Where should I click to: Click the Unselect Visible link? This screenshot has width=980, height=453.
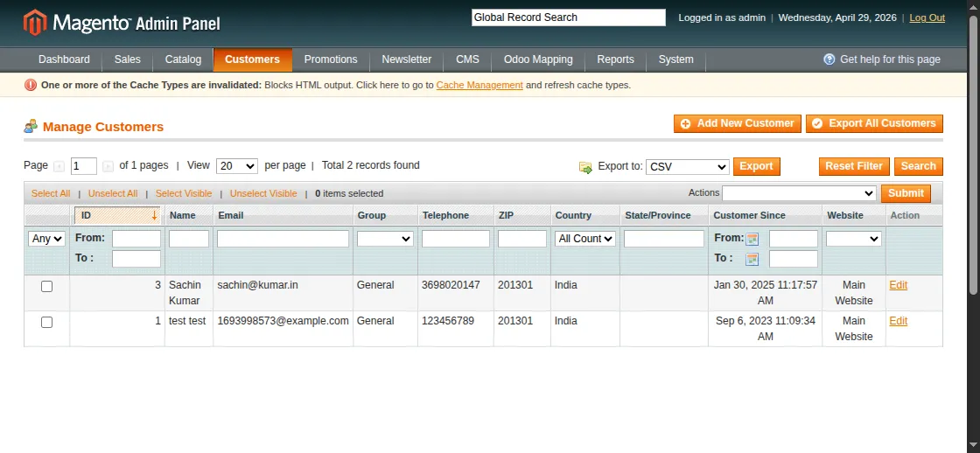pyautogui.click(x=263, y=193)
